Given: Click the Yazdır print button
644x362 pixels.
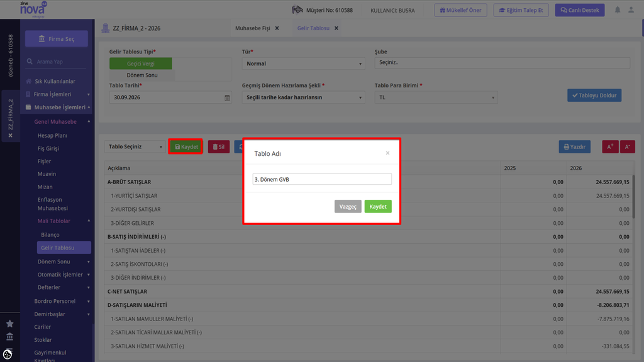Looking at the screenshot, I should tap(575, 146).
